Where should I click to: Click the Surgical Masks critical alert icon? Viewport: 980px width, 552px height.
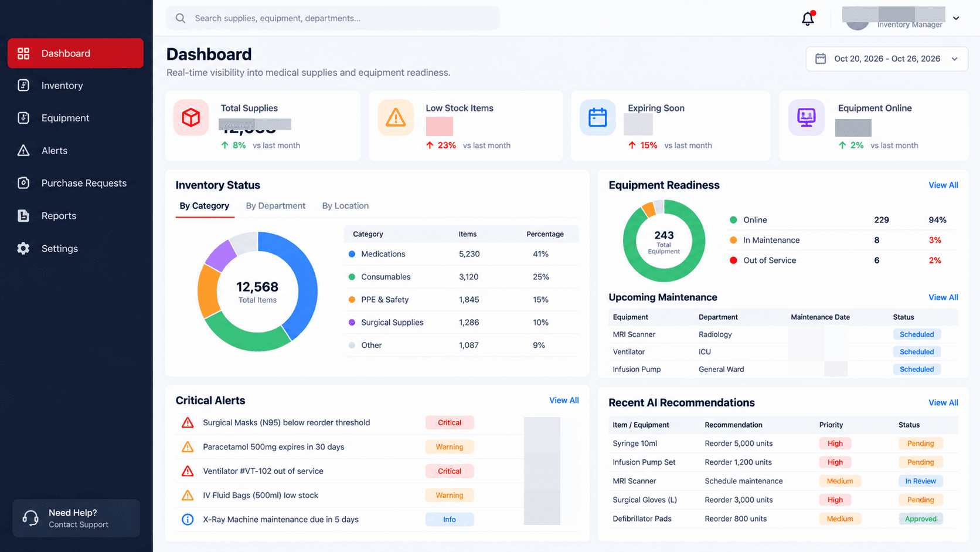coord(188,422)
